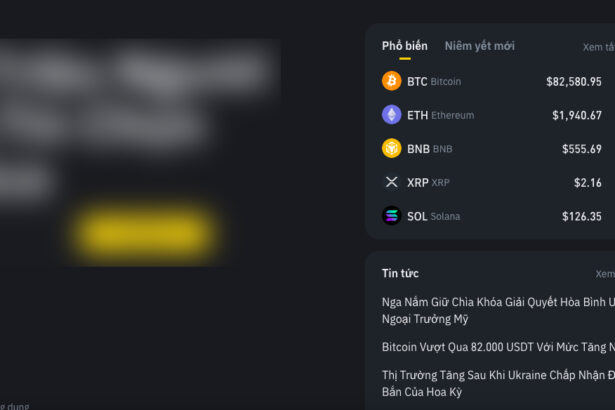The height and width of the screenshot is (410, 615).
Task: Click the BNB price $555.69
Action: tap(581, 149)
